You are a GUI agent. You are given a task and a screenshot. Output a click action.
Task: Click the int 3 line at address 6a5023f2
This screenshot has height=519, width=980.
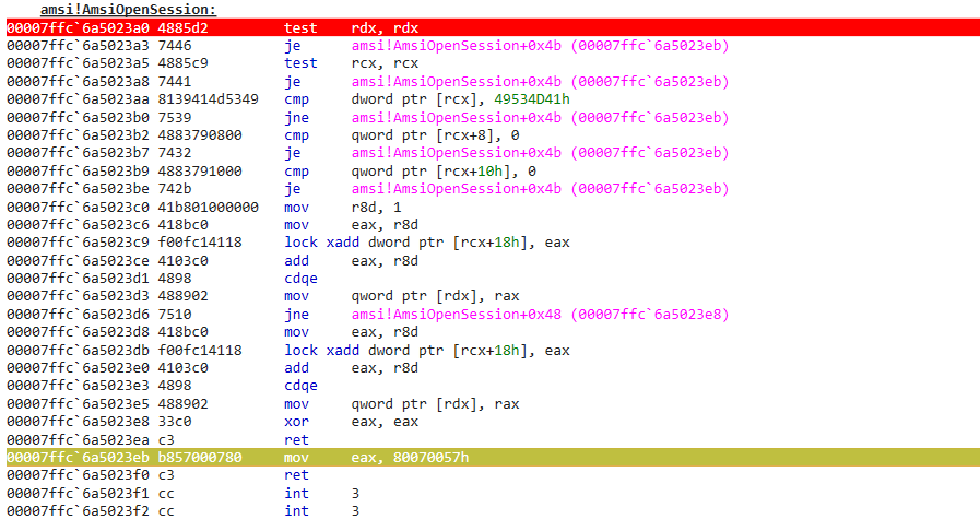183,511
